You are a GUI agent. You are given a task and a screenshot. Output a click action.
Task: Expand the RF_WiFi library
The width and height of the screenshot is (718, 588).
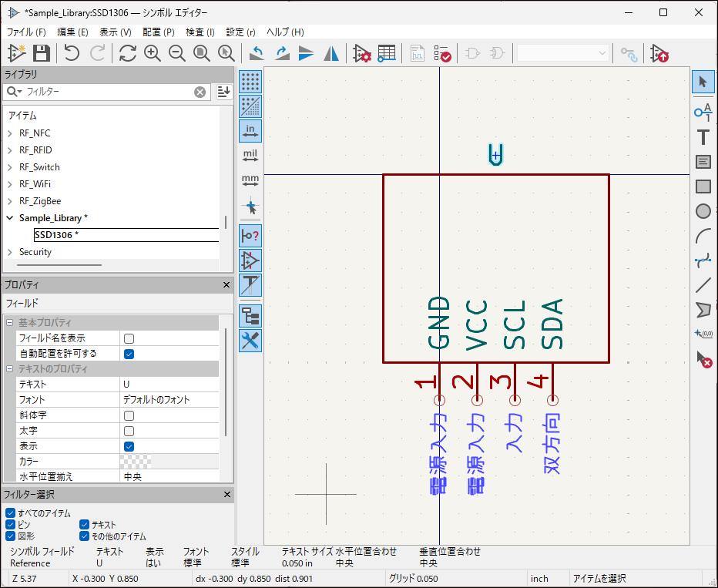tap(10, 184)
